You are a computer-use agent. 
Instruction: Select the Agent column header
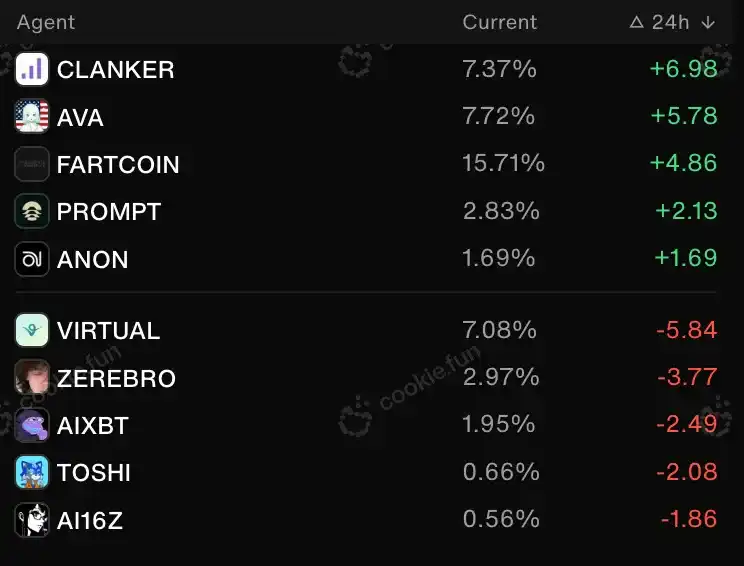[46, 22]
